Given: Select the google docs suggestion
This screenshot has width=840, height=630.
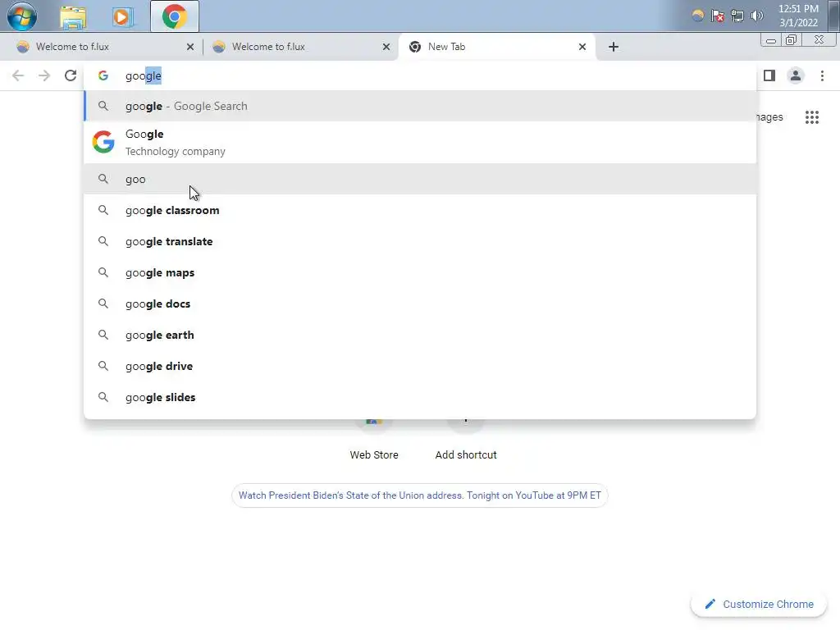Looking at the screenshot, I should pos(420,304).
